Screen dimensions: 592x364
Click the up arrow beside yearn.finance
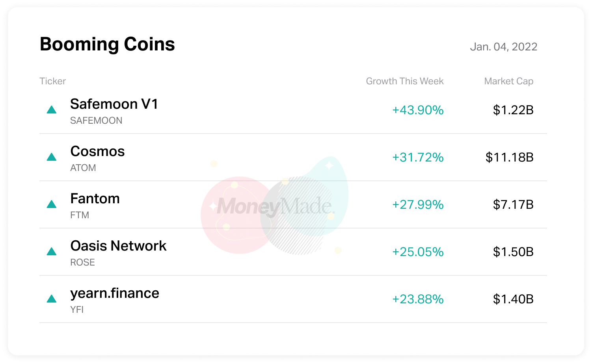(52, 299)
